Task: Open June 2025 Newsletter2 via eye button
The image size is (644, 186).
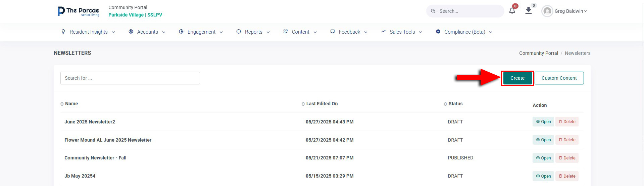Action: click(543, 122)
